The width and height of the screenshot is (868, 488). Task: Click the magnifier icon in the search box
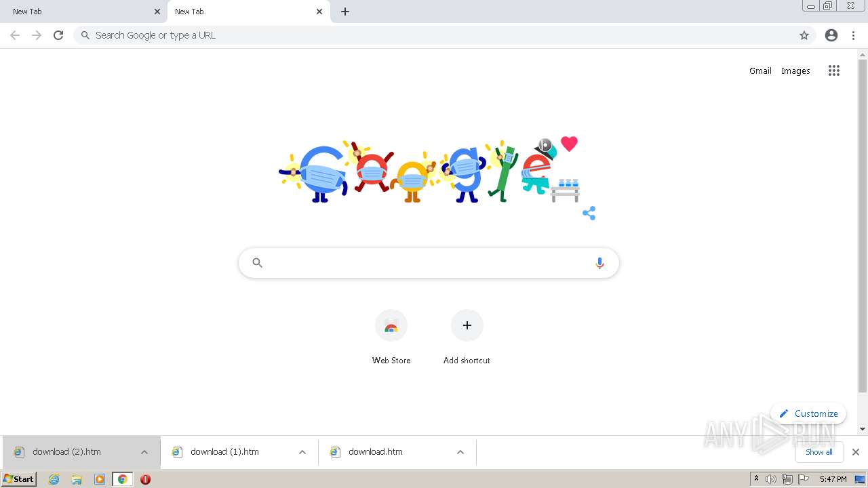(257, 263)
